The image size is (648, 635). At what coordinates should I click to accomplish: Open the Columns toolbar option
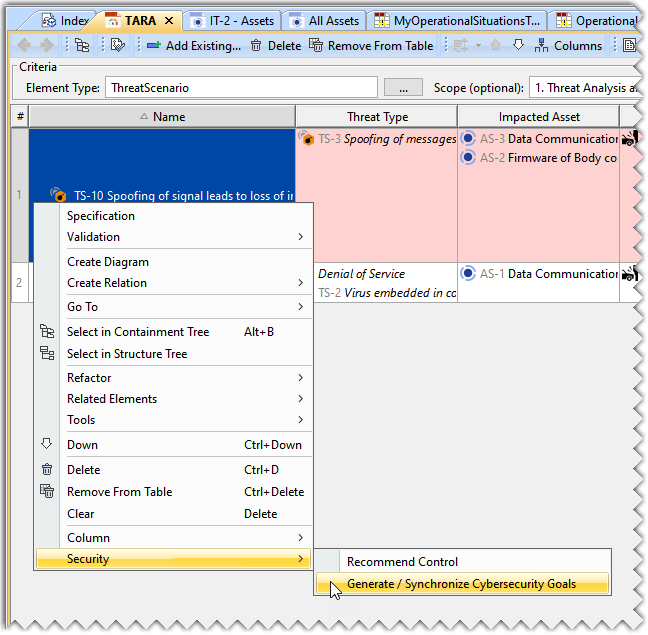click(x=568, y=45)
